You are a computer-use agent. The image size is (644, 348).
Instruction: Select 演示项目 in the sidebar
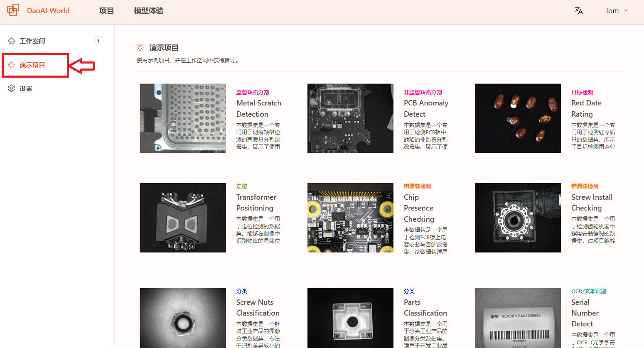[32, 65]
